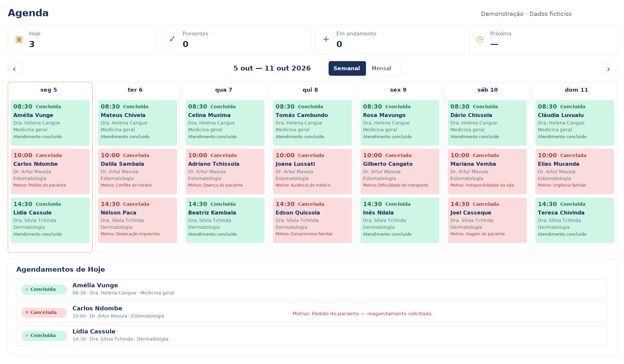Screen dimensions: 624x364
Task: Open Joana Lussati's 10:00 appointment card
Action: [312, 172]
